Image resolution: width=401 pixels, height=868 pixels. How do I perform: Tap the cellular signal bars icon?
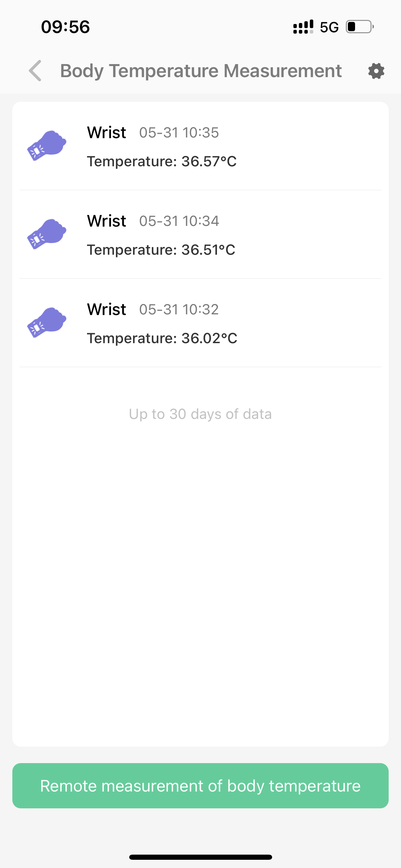pyautogui.click(x=303, y=27)
